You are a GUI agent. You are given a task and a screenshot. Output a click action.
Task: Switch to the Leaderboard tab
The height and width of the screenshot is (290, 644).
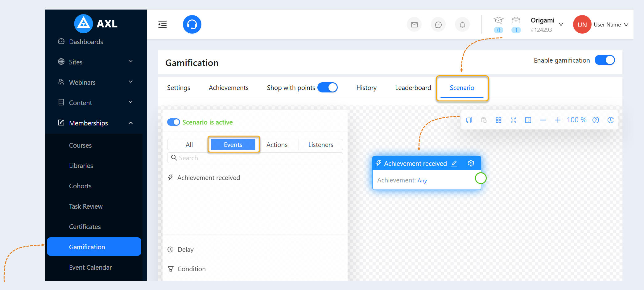coord(413,88)
